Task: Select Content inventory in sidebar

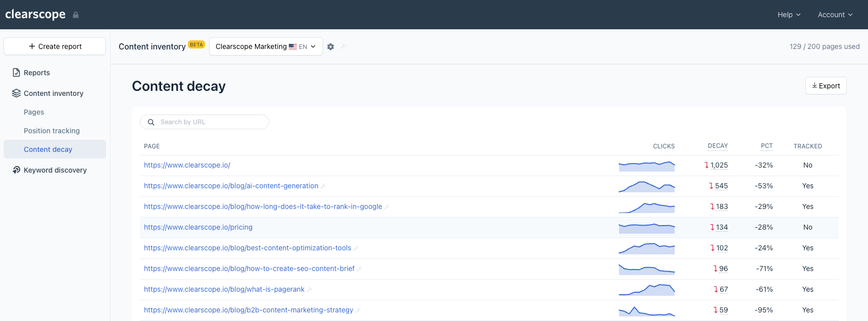Action: pos(54,93)
